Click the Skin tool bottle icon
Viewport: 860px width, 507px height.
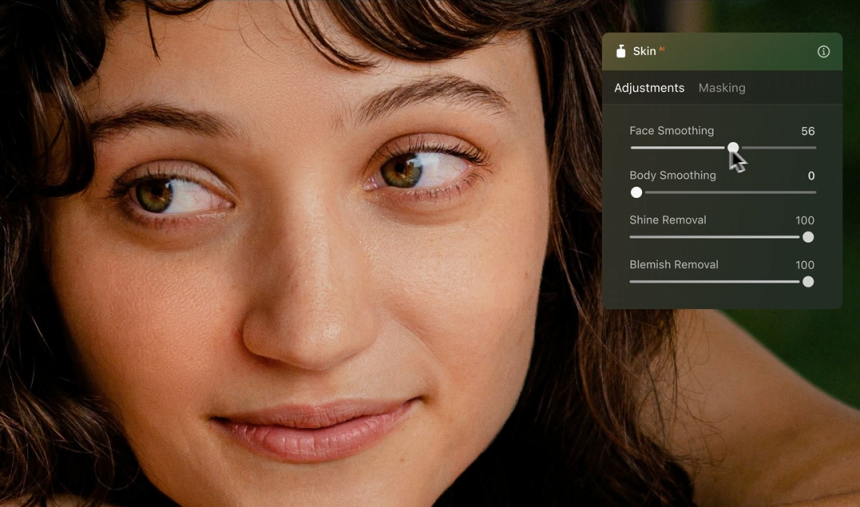[x=620, y=51]
